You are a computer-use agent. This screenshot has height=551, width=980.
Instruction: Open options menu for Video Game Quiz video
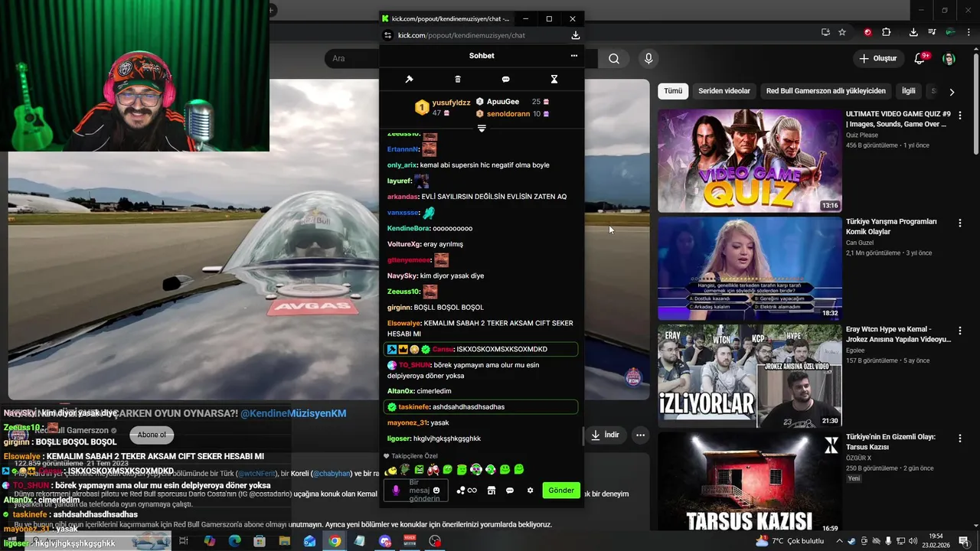[960, 115]
